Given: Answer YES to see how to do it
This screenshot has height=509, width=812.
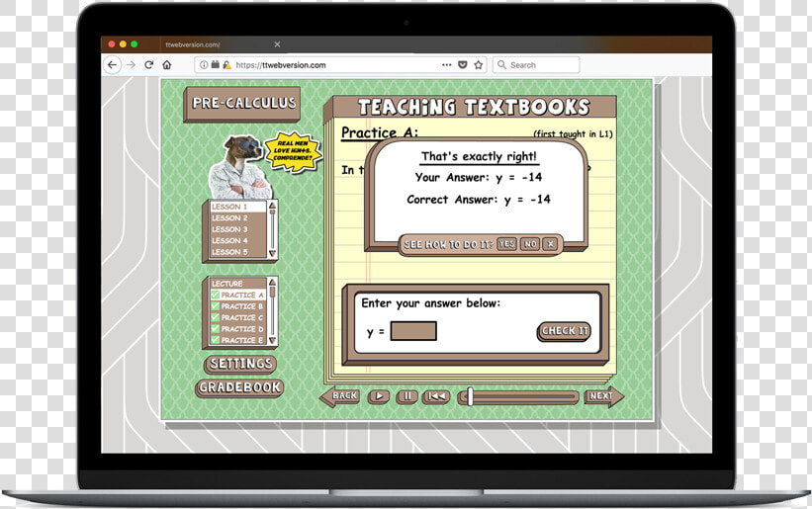Looking at the screenshot, I should tap(507, 244).
